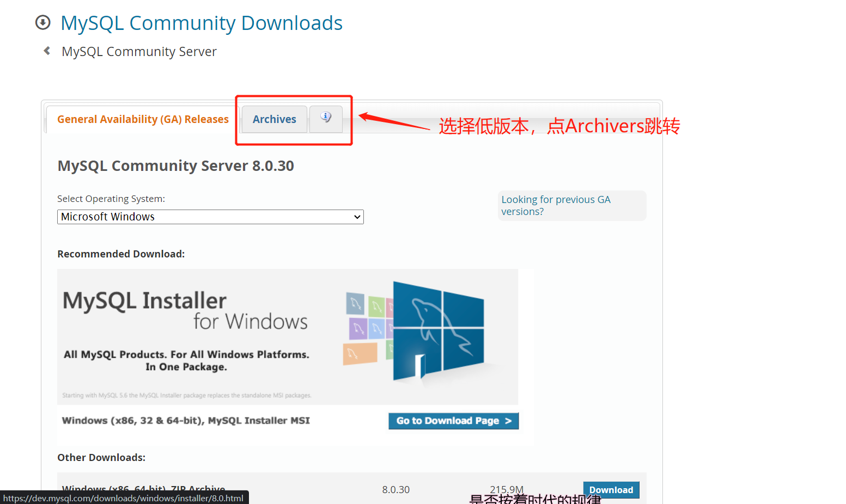The height and width of the screenshot is (504, 846).
Task: Click Go to Download Page button
Action: point(453,421)
